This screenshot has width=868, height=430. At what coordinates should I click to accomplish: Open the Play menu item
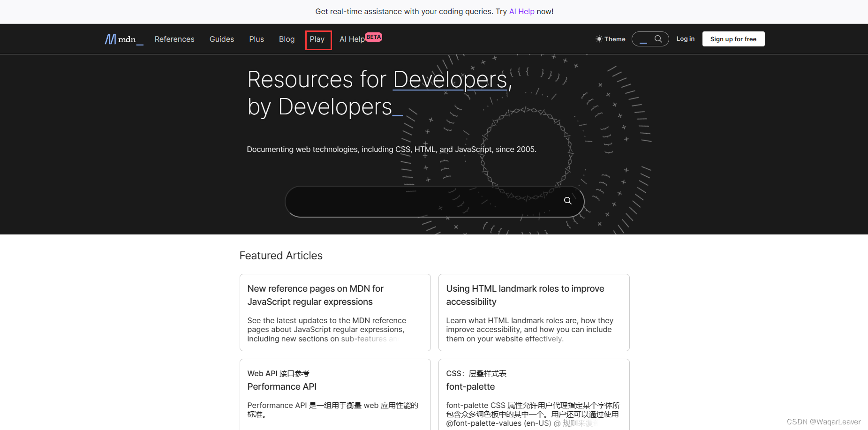point(317,39)
